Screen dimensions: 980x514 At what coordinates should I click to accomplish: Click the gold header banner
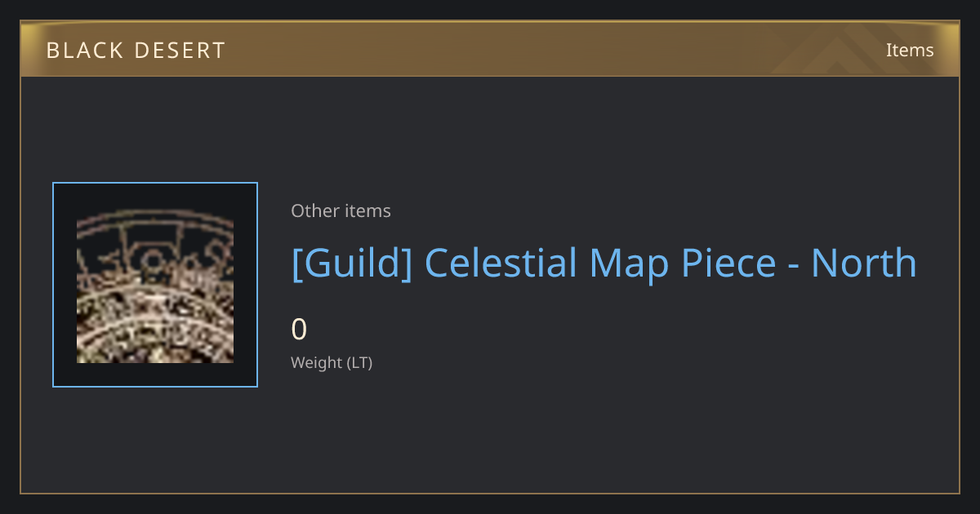click(490, 49)
